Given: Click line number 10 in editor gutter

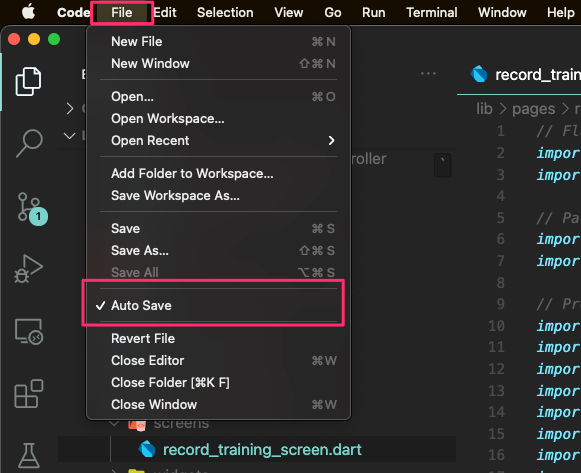Looking at the screenshot, I should coord(497,326).
